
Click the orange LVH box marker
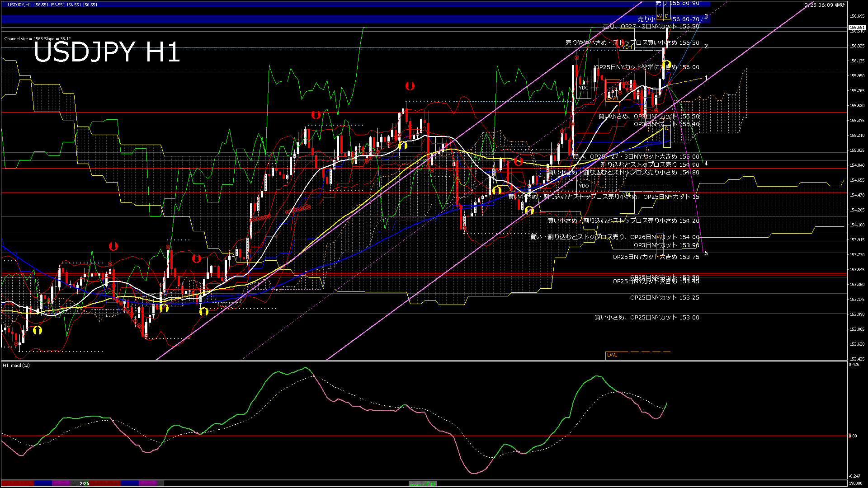point(613,97)
